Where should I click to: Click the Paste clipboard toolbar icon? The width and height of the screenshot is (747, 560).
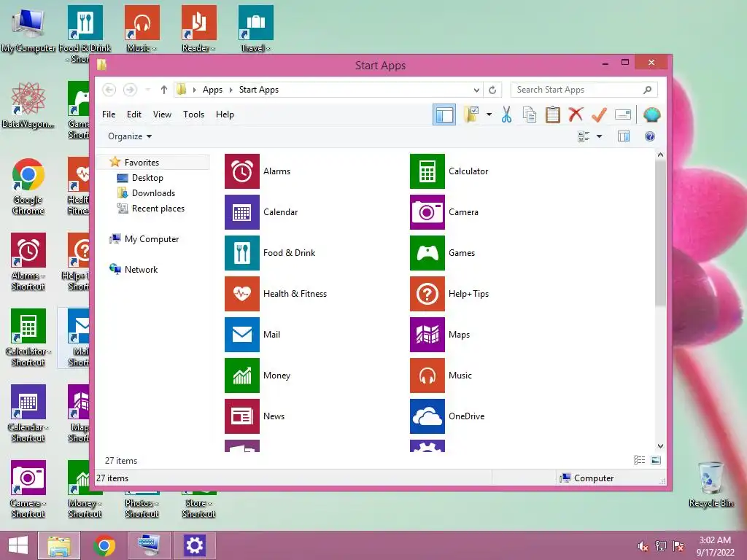(x=553, y=114)
